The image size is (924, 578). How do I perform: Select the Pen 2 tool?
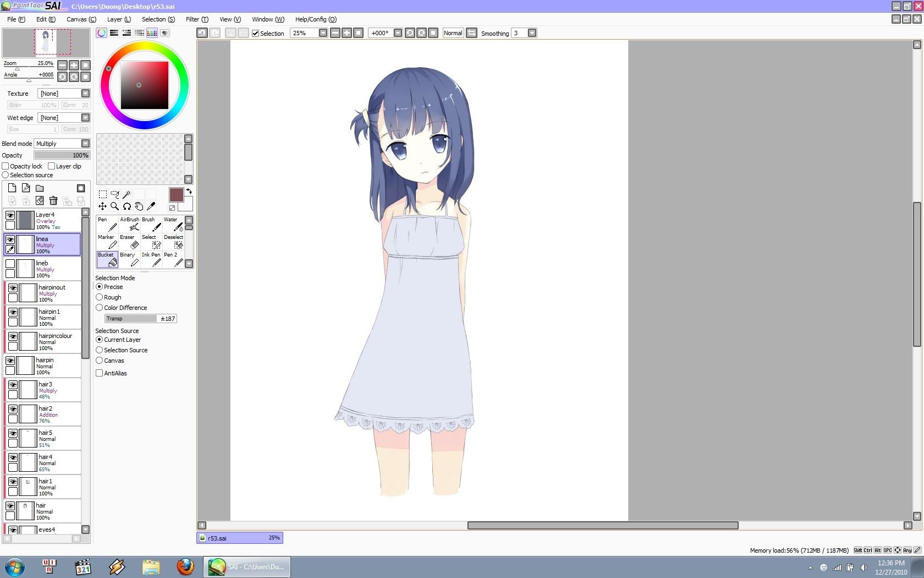(x=173, y=259)
